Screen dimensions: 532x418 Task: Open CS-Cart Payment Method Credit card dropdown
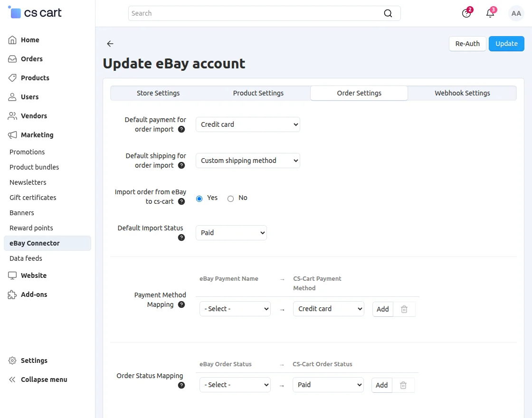pos(328,309)
